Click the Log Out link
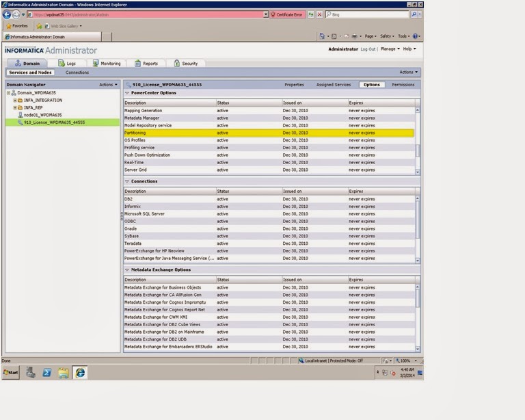This screenshot has width=525, height=420. pos(368,49)
